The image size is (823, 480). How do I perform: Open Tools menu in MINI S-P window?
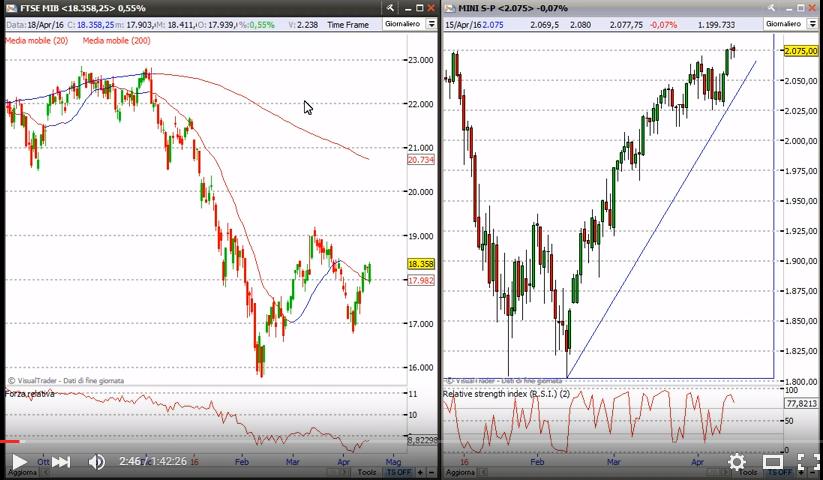coord(747,473)
